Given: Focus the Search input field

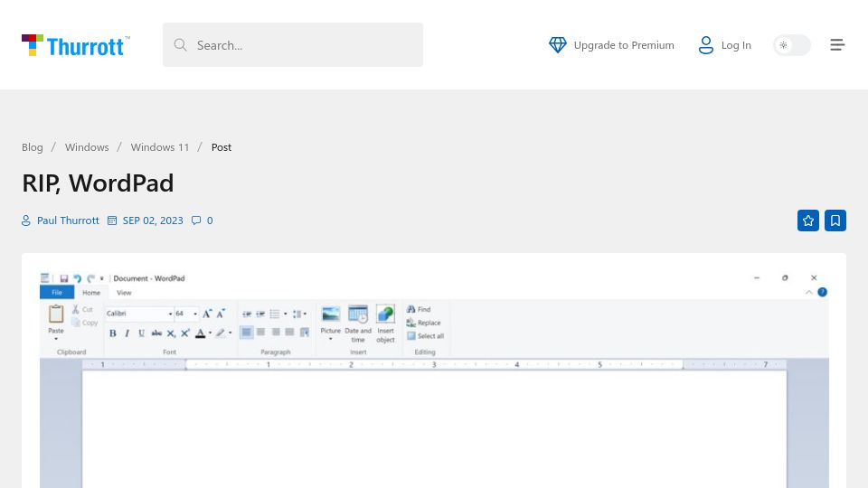Looking at the screenshot, I should (293, 45).
